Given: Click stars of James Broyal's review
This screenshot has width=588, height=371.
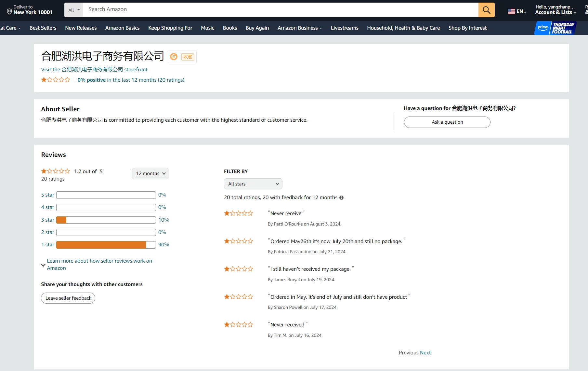Looking at the screenshot, I should [239, 269].
